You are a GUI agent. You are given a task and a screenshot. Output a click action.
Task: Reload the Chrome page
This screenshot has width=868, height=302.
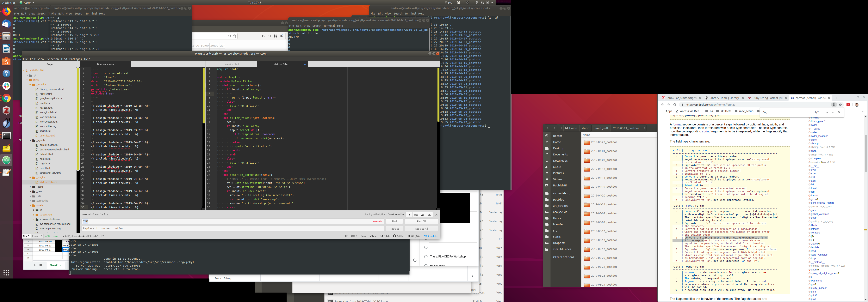(x=675, y=105)
